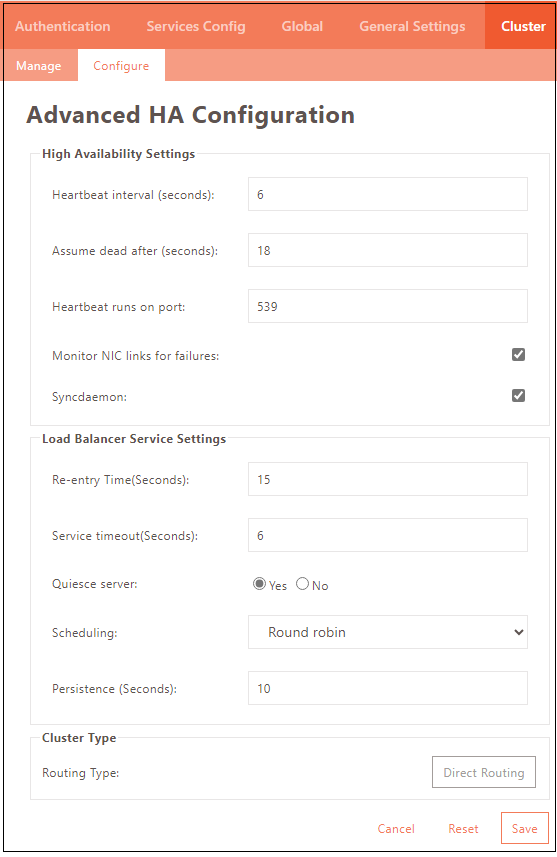Toggle Monitor NIC links for failures checkbox
Viewport: 557px width, 857px height.
[x=518, y=355]
